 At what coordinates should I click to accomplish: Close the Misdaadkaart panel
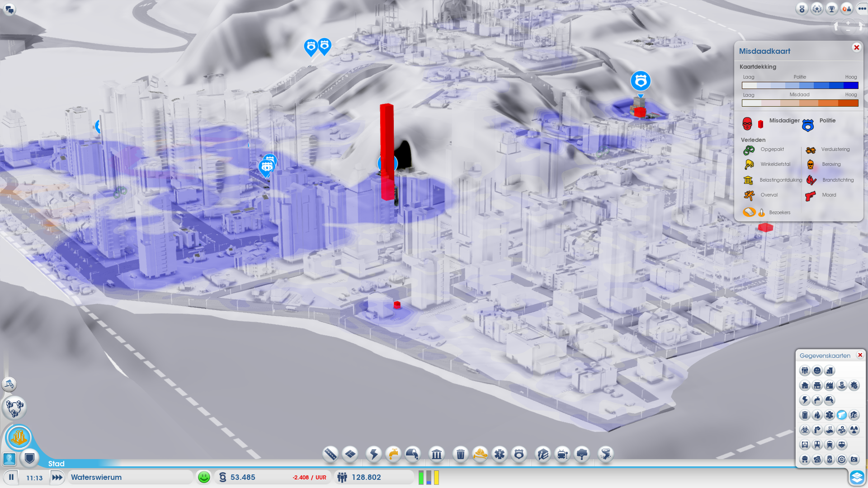(856, 47)
